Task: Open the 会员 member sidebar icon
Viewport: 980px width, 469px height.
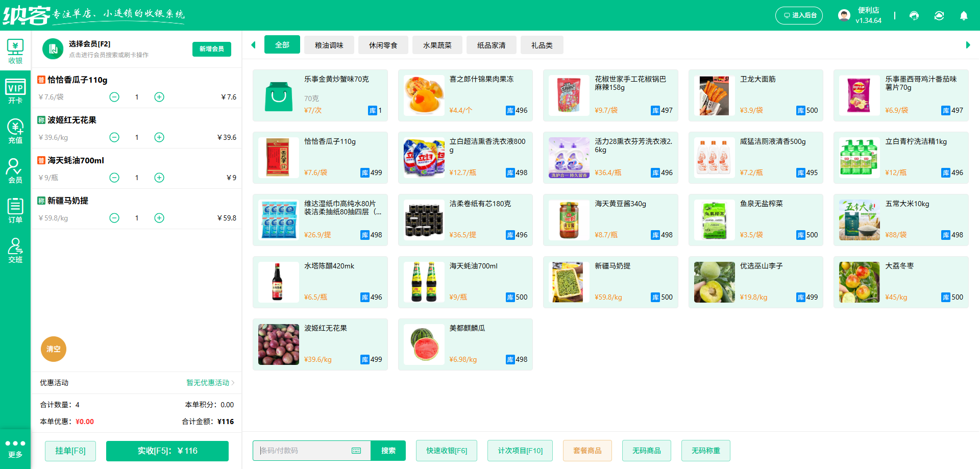Action: [15, 171]
